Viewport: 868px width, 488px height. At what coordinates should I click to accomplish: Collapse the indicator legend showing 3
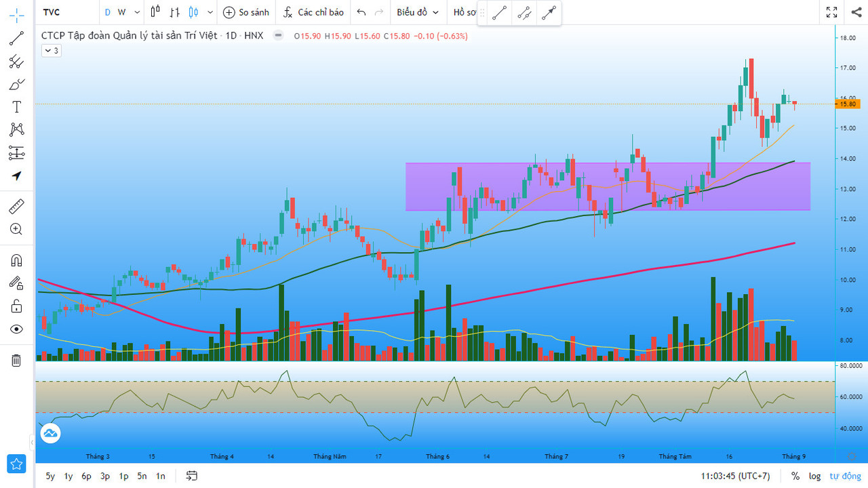(52, 50)
